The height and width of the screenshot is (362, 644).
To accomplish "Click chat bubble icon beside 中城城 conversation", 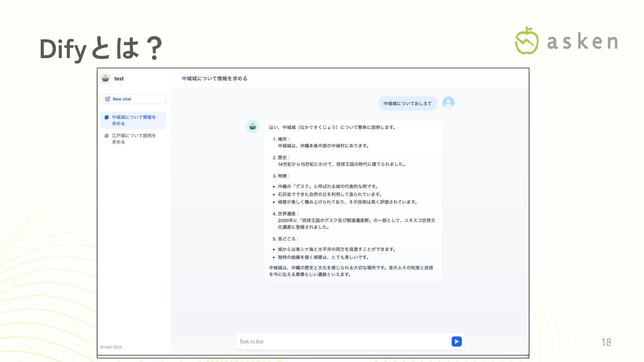I will pyautogui.click(x=106, y=118).
